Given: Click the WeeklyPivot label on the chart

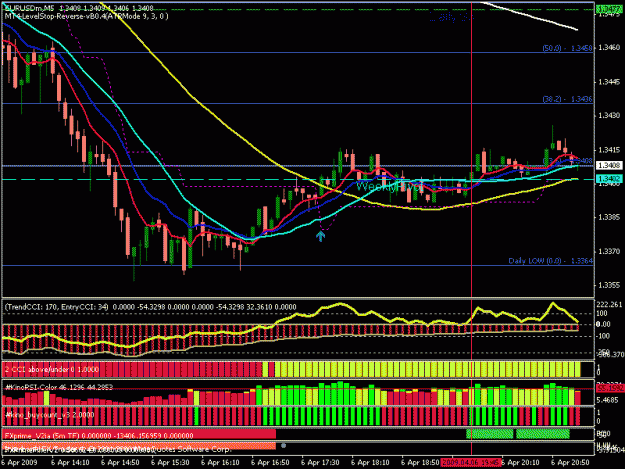Looking at the screenshot, I should pyautogui.click(x=389, y=186).
